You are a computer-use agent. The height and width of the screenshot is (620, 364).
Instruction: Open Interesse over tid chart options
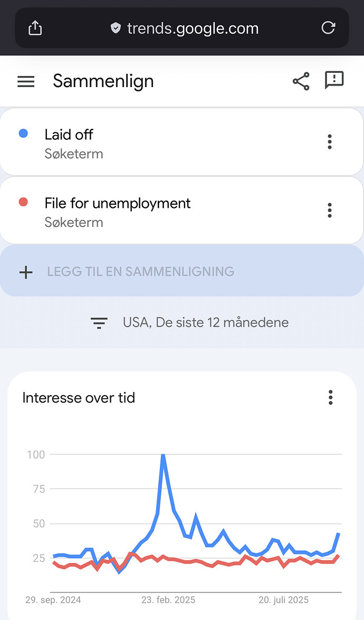click(331, 397)
